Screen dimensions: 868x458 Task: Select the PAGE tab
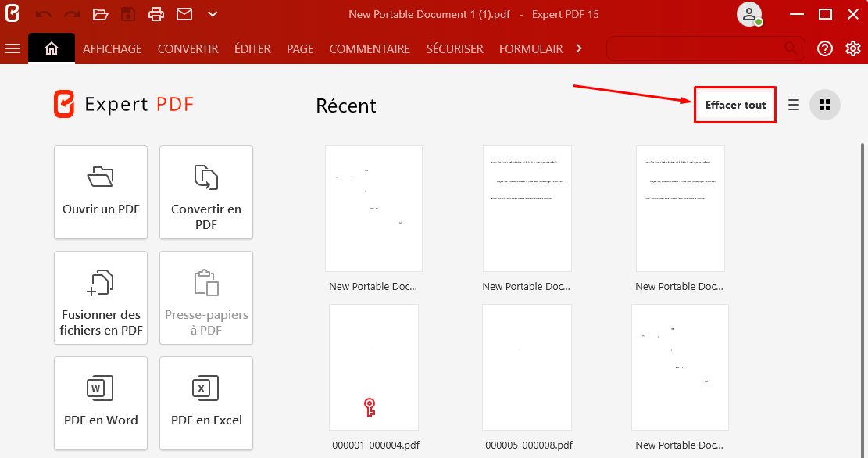pos(300,48)
